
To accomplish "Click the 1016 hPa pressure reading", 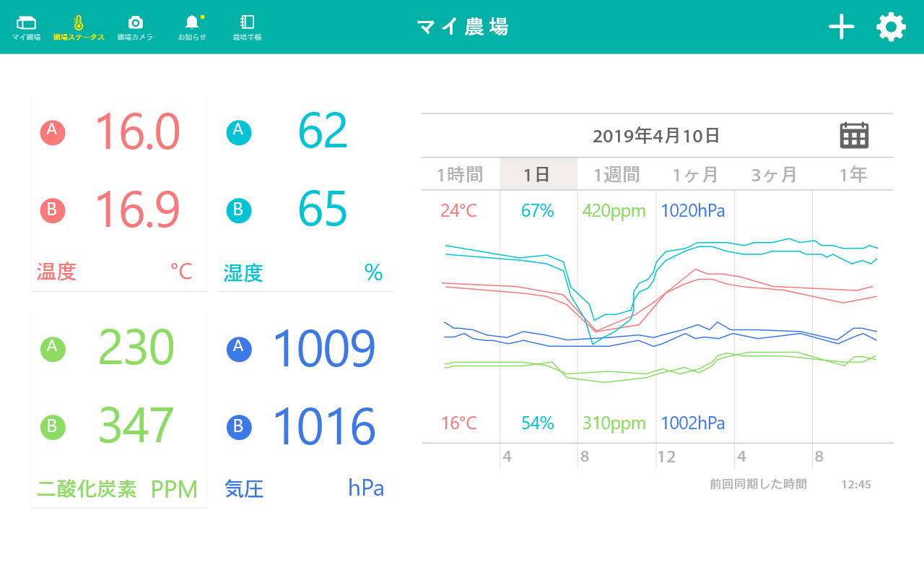I will click(323, 426).
